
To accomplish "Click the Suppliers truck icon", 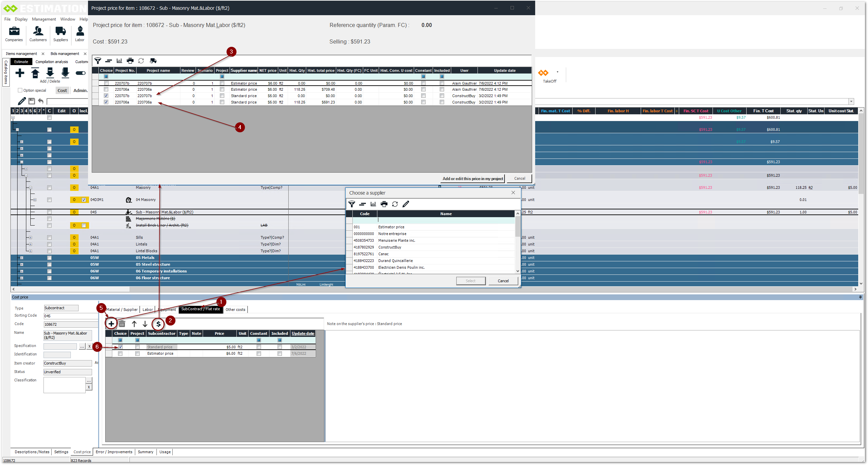I will [60, 31].
